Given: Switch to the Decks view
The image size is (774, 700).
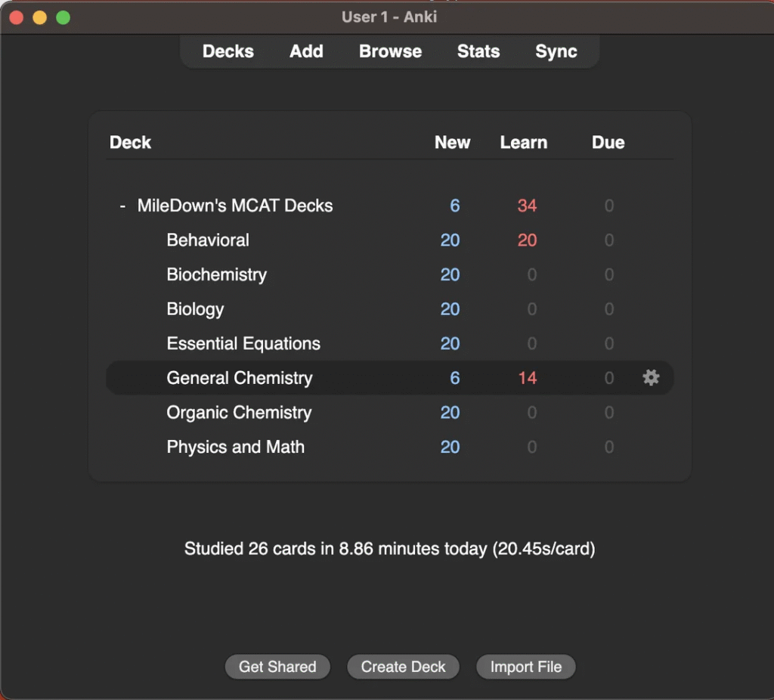Looking at the screenshot, I should click(228, 51).
